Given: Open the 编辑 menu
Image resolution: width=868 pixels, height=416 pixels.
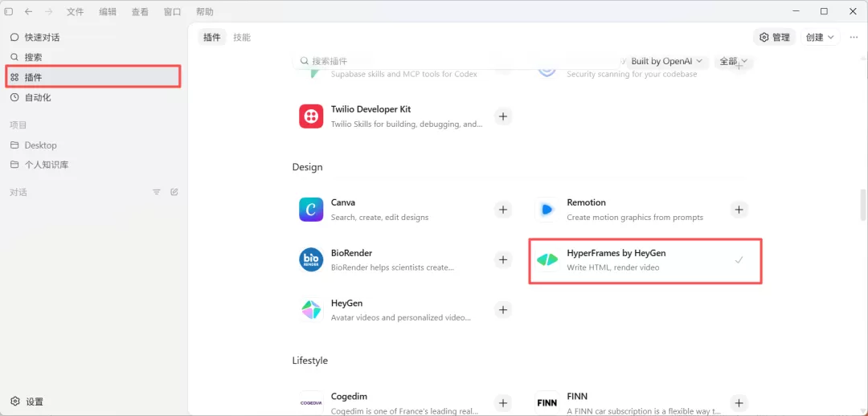Looking at the screenshot, I should pos(108,11).
